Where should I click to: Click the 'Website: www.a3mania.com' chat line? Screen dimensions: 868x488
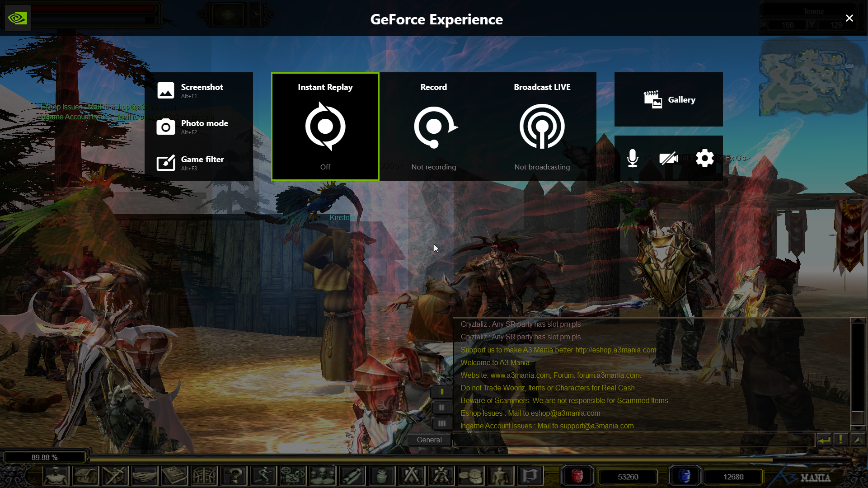[550, 375]
